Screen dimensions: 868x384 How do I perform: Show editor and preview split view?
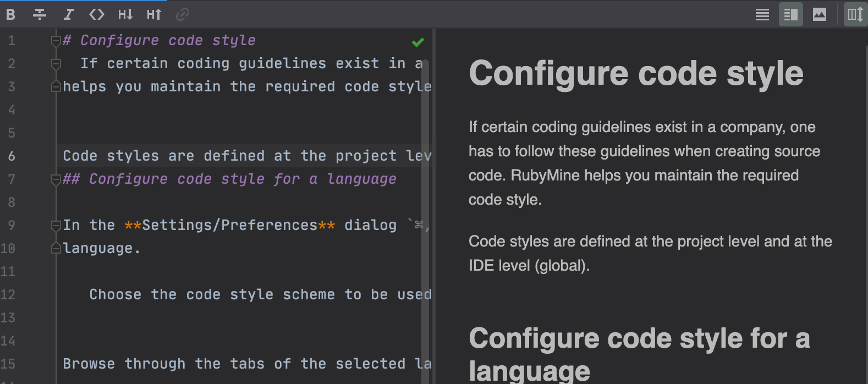click(791, 14)
